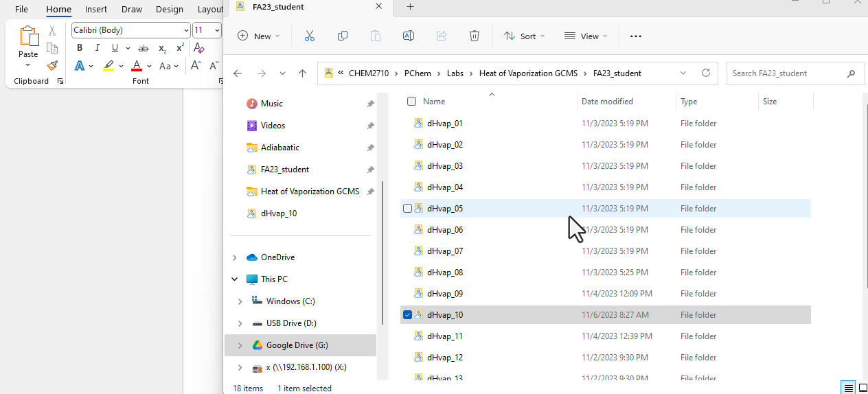The image size is (868, 394).
Task: Expand the OneDrive tree node
Action: pyautogui.click(x=235, y=257)
